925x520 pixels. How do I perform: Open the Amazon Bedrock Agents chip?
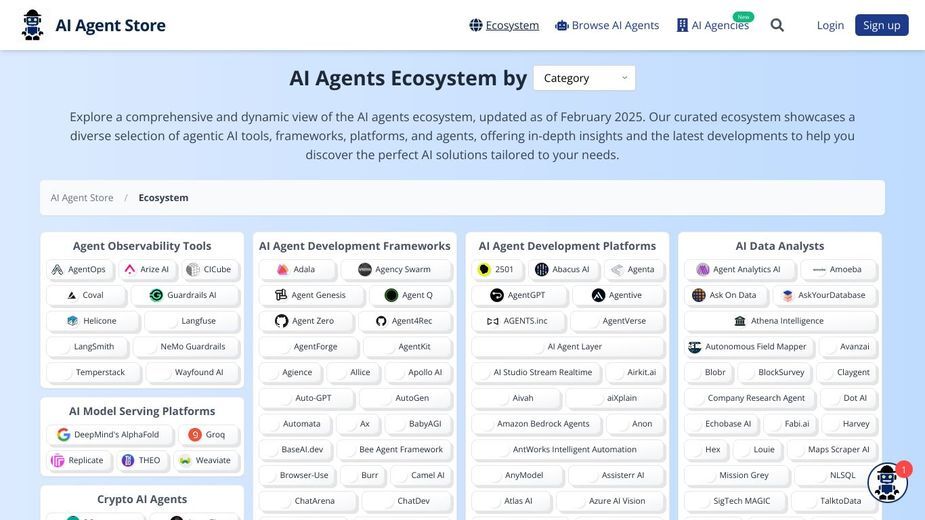(x=537, y=424)
